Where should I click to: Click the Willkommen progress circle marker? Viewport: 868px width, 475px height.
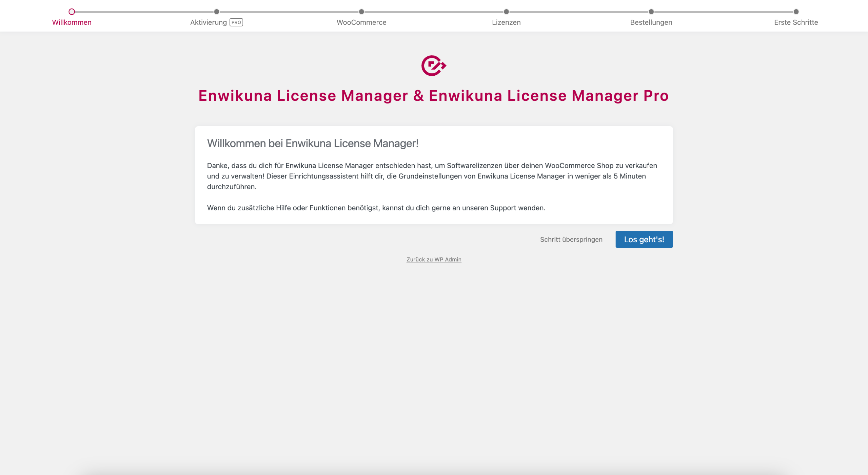(72, 12)
